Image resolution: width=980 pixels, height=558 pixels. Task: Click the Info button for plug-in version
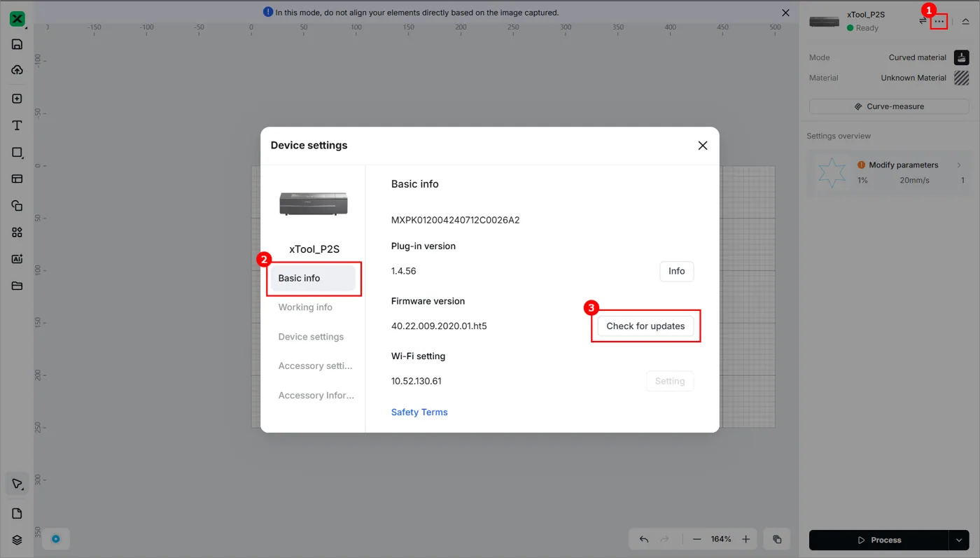[x=677, y=271]
